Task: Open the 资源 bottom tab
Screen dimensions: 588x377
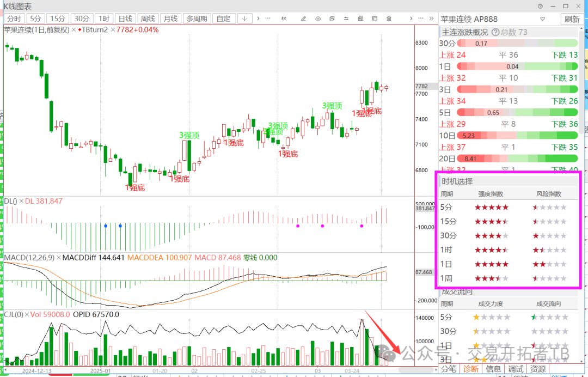Action: tap(538, 369)
